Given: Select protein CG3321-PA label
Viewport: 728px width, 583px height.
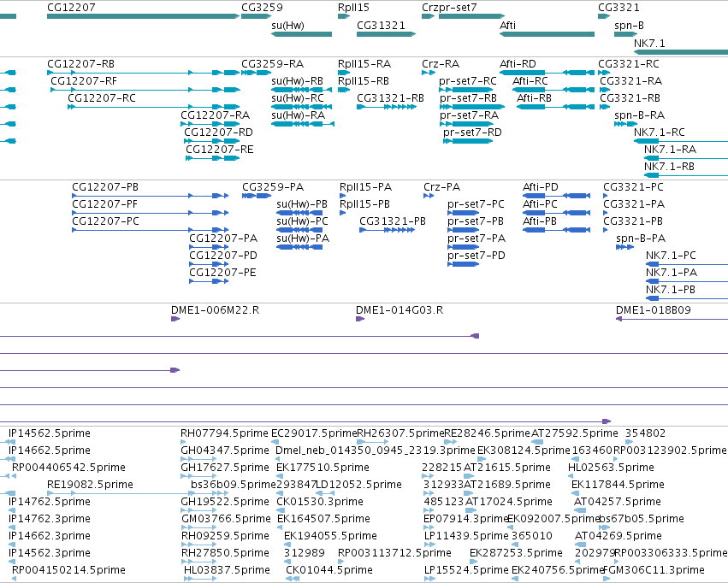Looking at the screenshot, I should [634, 204].
